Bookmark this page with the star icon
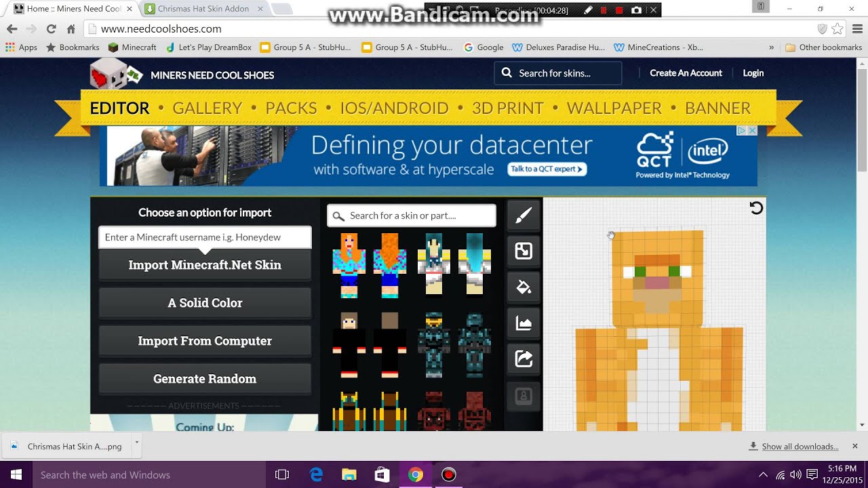 tap(837, 28)
